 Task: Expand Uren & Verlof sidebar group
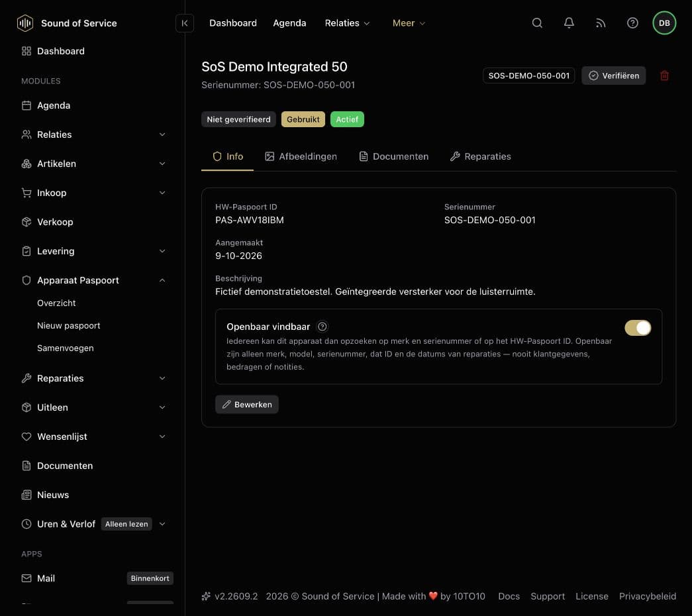(x=93, y=524)
